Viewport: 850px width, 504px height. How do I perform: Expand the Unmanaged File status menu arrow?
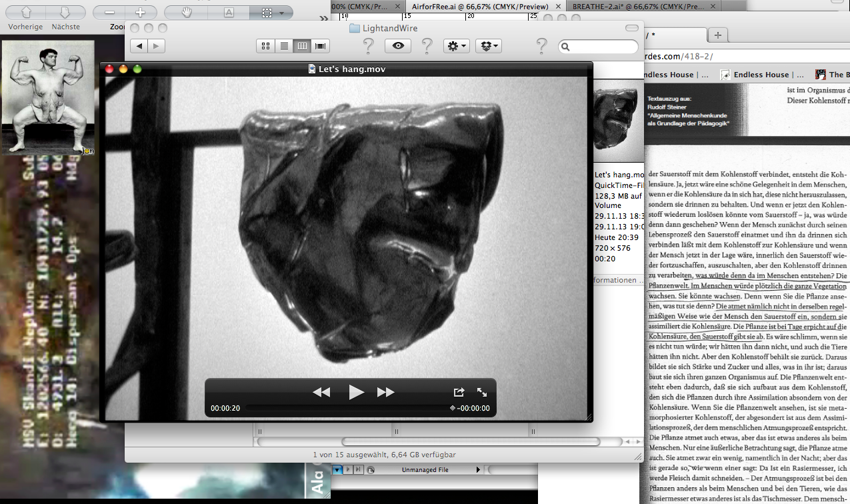[479, 470]
